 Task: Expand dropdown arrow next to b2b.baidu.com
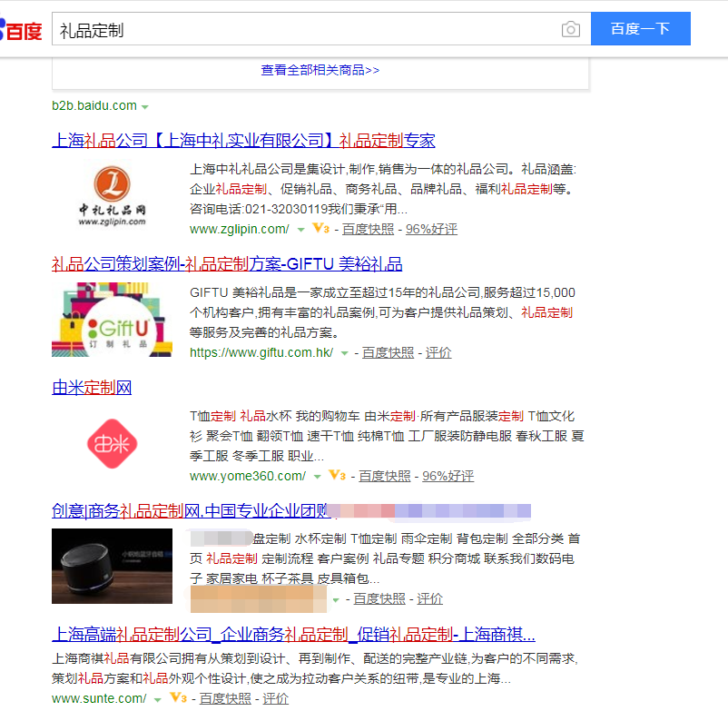(145, 107)
